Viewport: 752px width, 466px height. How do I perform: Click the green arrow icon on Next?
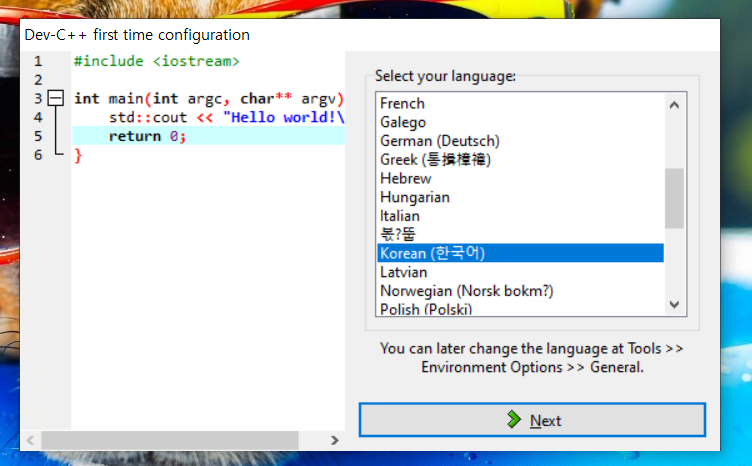coord(514,419)
